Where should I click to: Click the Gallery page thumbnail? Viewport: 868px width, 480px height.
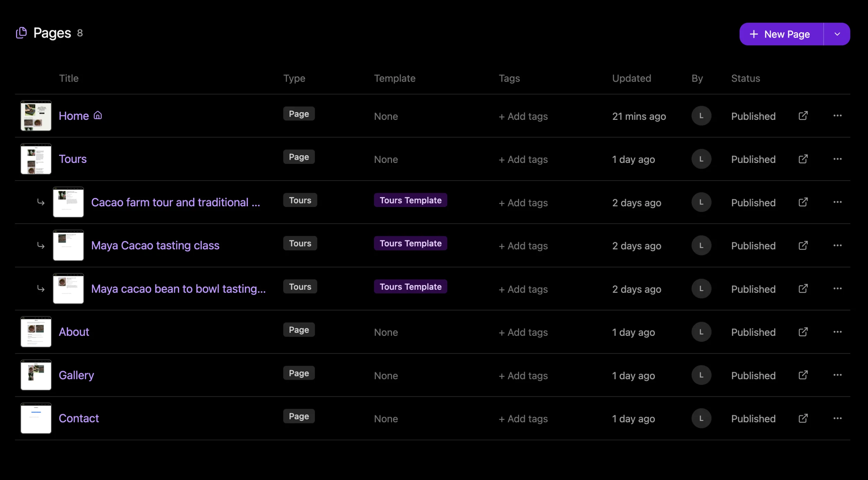click(36, 375)
